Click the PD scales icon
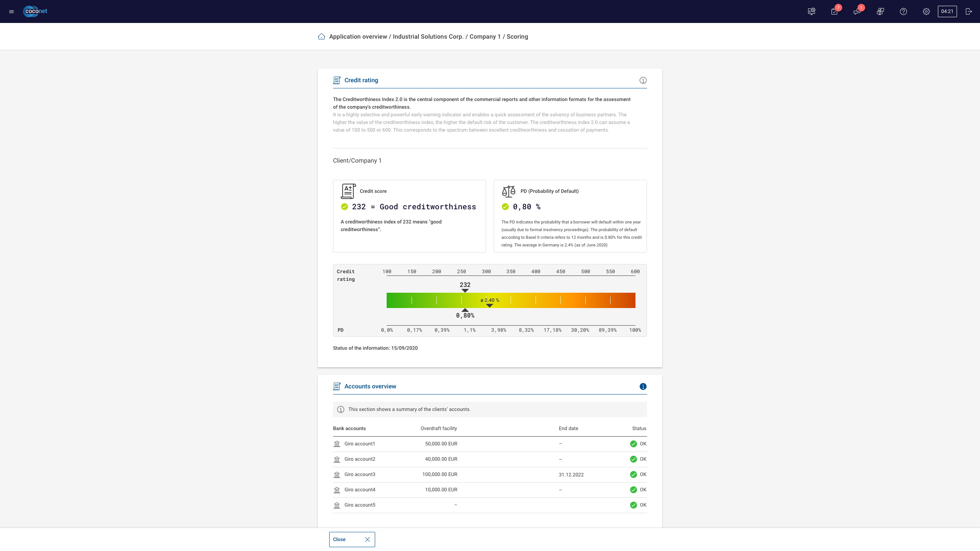Viewport: 980px width, 551px height. (509, 191)
